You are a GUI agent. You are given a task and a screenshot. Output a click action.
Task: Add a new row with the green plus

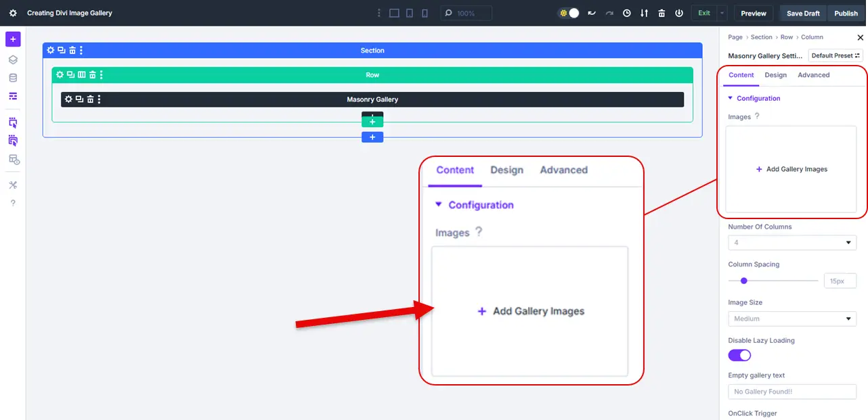point(372,122)
